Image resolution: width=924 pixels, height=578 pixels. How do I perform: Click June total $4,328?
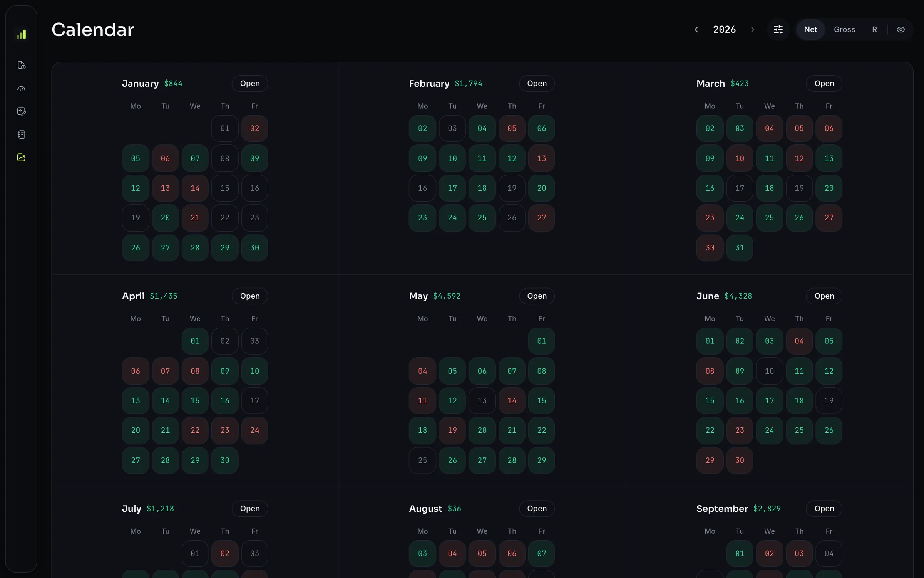click(x=738, y=296)
